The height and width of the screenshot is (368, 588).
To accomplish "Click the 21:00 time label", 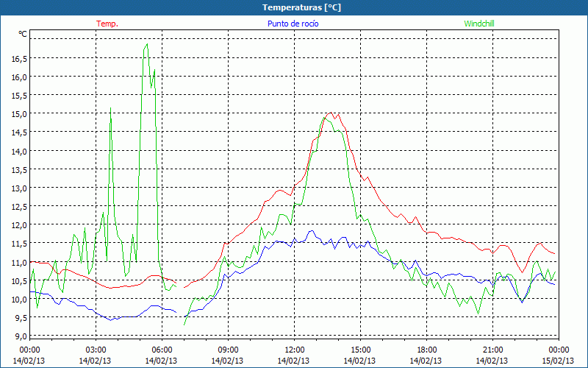I will point(492,350).
